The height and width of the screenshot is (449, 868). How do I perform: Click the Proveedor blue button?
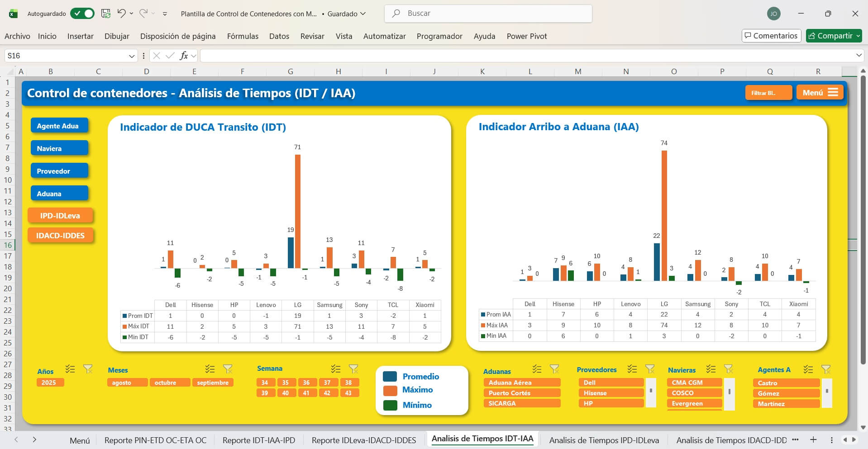(x=59, y=171)
